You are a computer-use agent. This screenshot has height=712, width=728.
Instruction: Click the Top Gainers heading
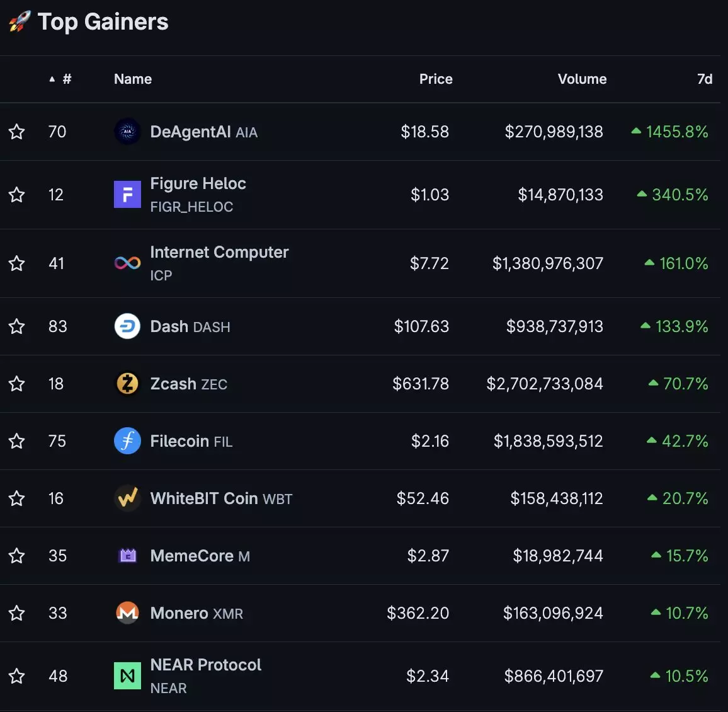tap(103, 22)
